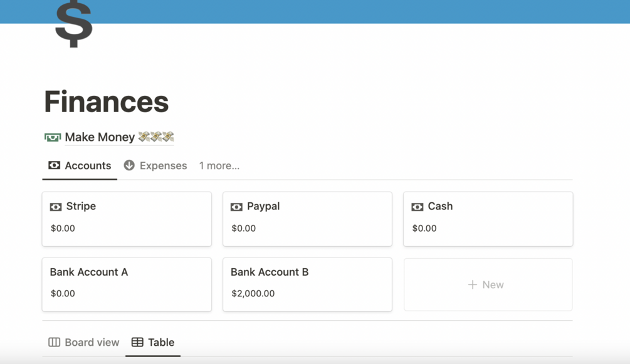Click the Paypal card's cash icon
The image size is (630, 364).
(x=236, y=207)
